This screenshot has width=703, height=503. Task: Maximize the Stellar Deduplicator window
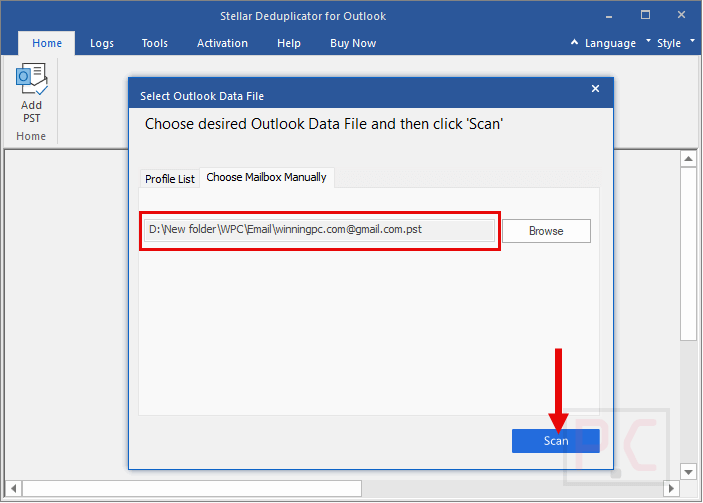pyautogui.click(x=645, y=15)
